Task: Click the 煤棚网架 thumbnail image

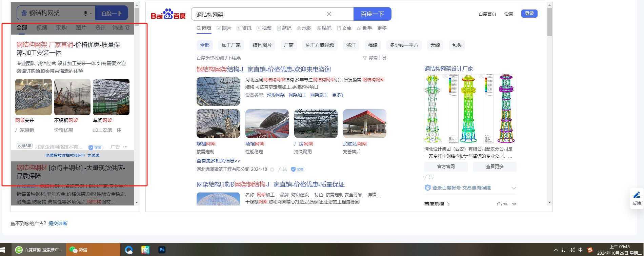Action: click(x=218, y=123)
